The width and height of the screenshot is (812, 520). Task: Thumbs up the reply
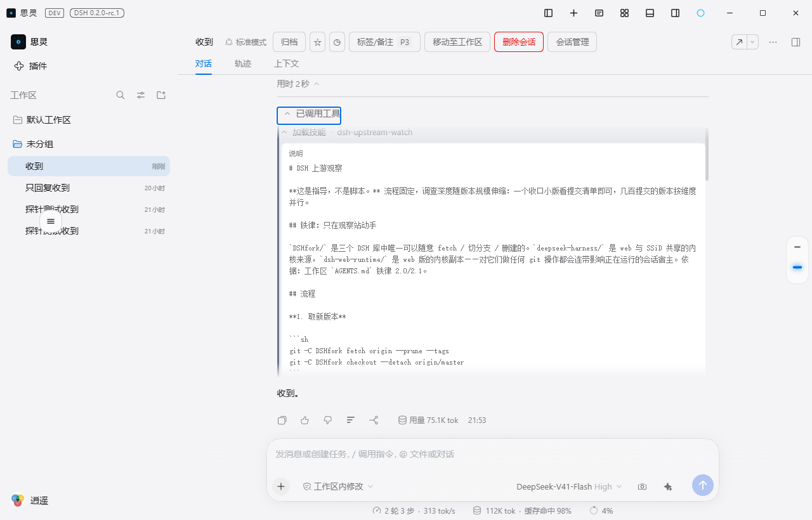point(305,420)
